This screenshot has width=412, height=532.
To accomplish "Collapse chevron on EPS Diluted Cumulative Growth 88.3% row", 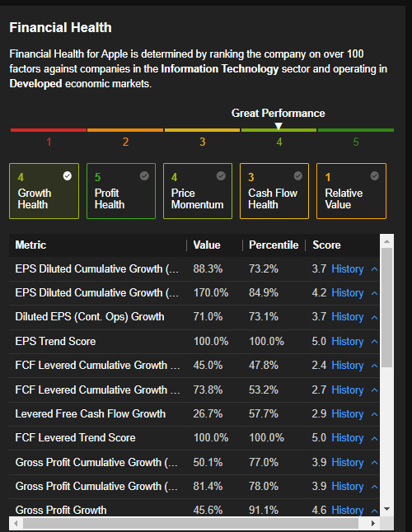I will tap(374, 269).
